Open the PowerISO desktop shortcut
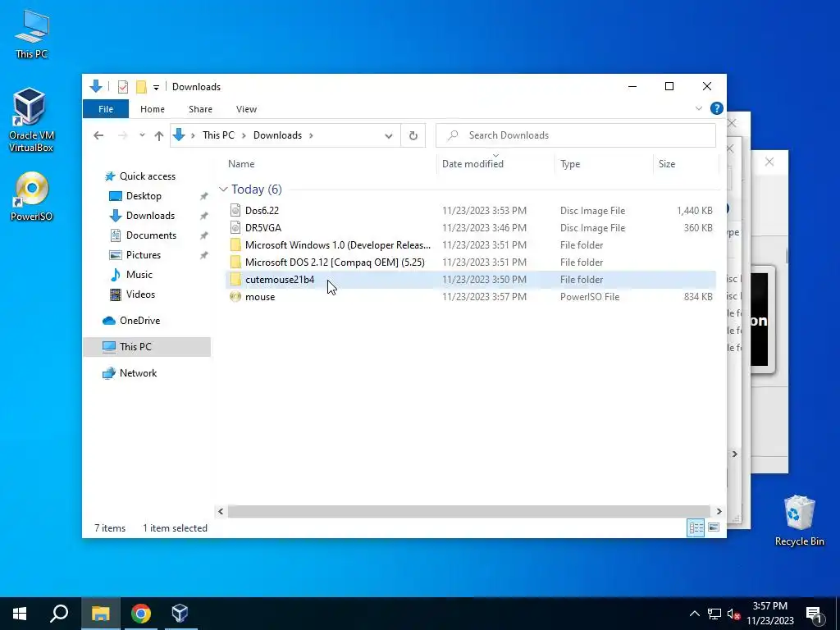The width and height of the screenshot is (840, 630). coord(32,197)
